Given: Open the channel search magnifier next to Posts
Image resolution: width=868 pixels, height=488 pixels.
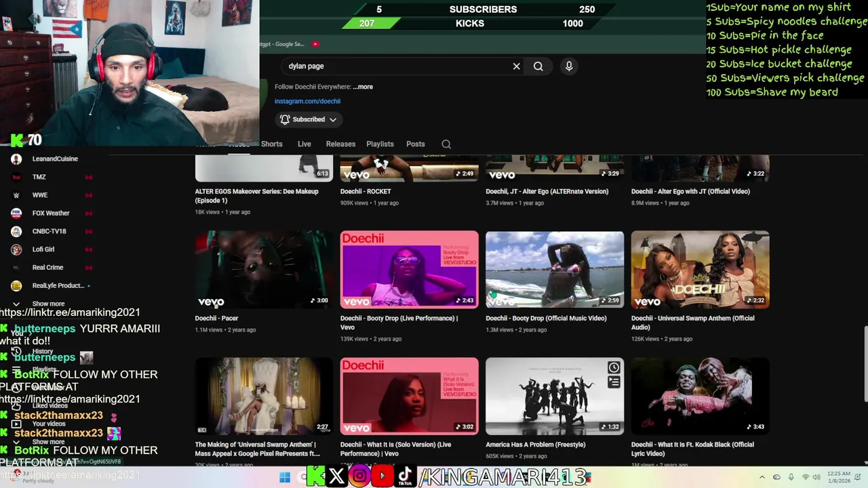Looking at the screenshot, I should tap(446, 144).
